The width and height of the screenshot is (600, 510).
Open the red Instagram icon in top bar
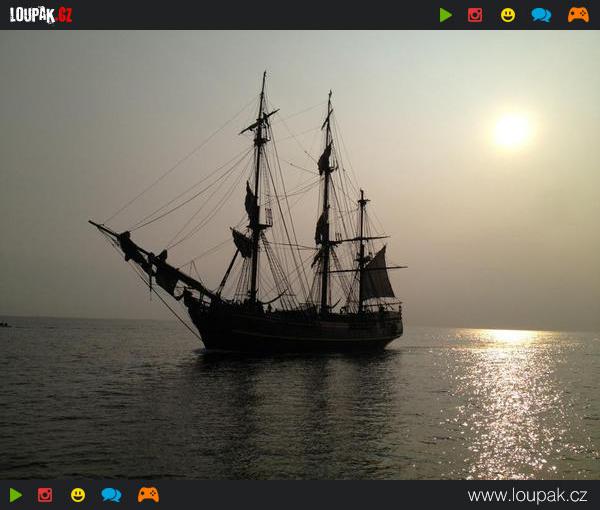pyautogui.click(x=475, y=15)
